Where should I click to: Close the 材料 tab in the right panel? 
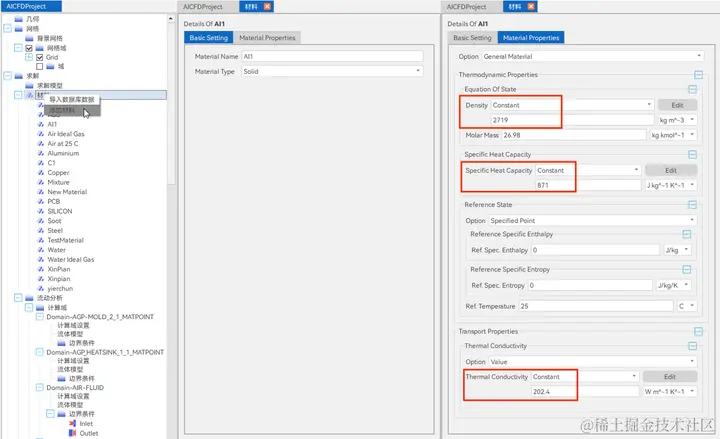click(x=531, y=6)
